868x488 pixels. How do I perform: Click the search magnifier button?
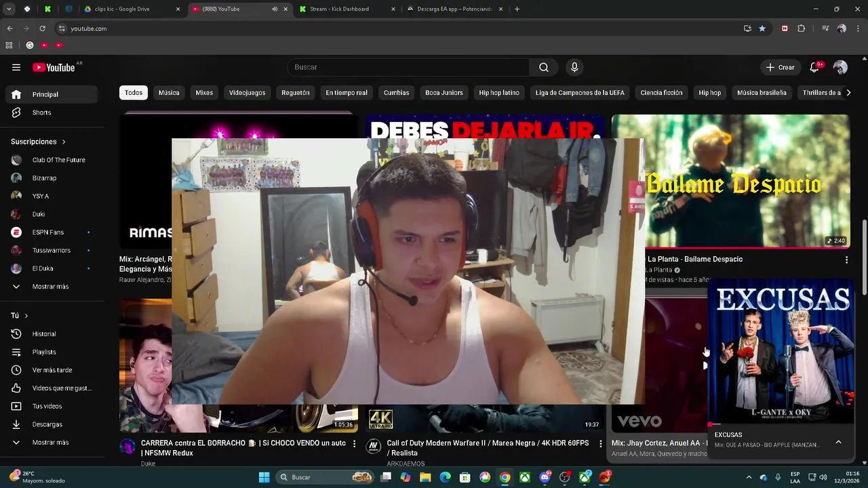[x=544, y=67]
